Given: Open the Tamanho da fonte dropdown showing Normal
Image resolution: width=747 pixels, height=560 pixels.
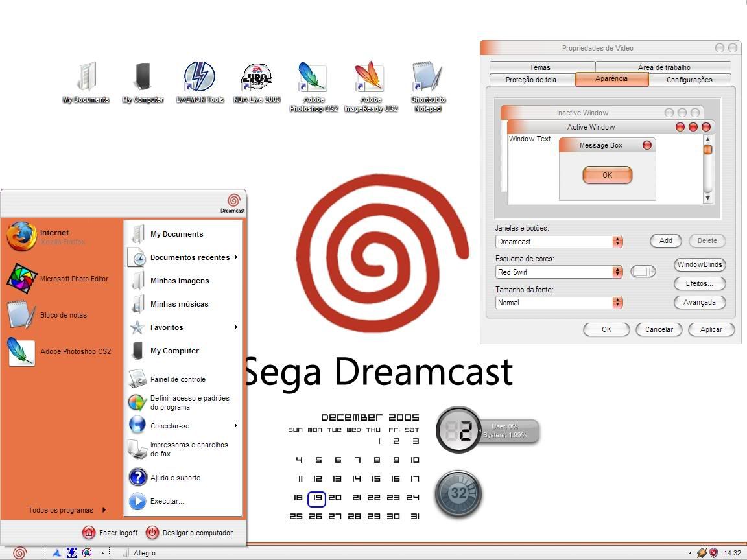Looking at the screenshot, I should pyautogui.click(x=559, y=303).
